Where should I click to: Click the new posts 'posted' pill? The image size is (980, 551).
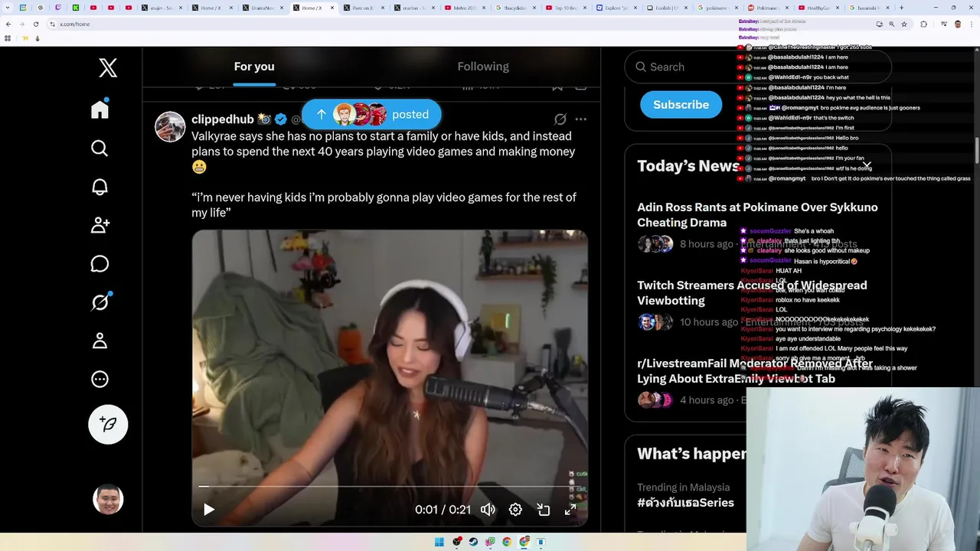tap(371, 114)
